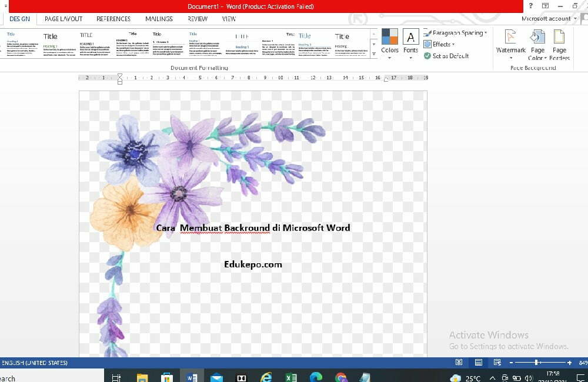588x382 pixels.
Task: Expand the style set gallery
Action: (x=374, y=54)
